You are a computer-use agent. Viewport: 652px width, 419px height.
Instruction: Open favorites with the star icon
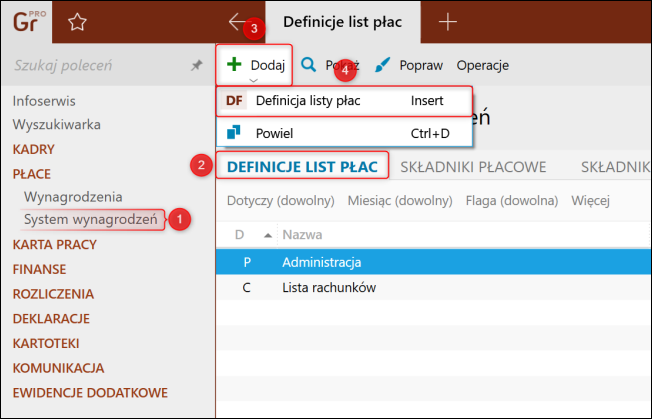click(x=77, y=22)
